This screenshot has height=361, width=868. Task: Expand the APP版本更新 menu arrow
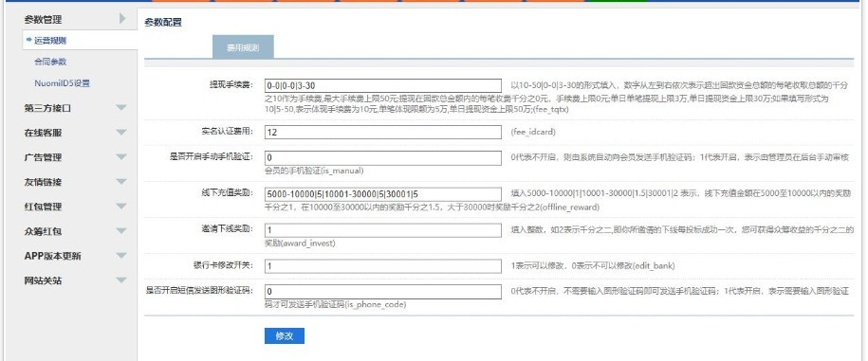pos(121,256)
